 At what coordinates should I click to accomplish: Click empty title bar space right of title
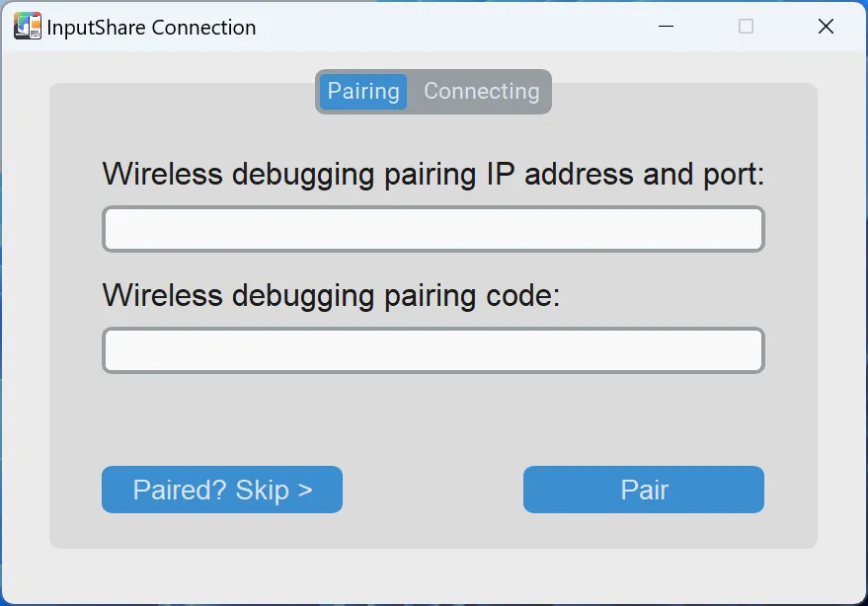coord(444,27)
